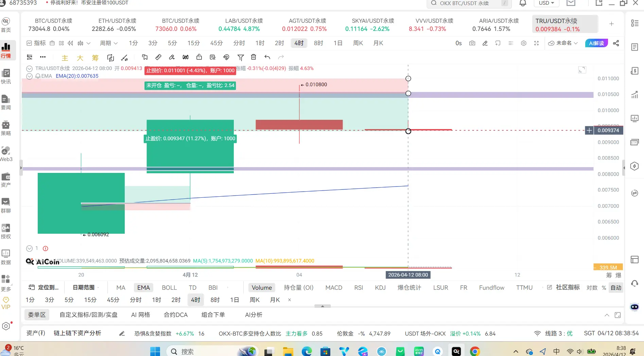Select the ruler measure tool
This screenshot has width=644, height=356.
(x=158, y=57)
